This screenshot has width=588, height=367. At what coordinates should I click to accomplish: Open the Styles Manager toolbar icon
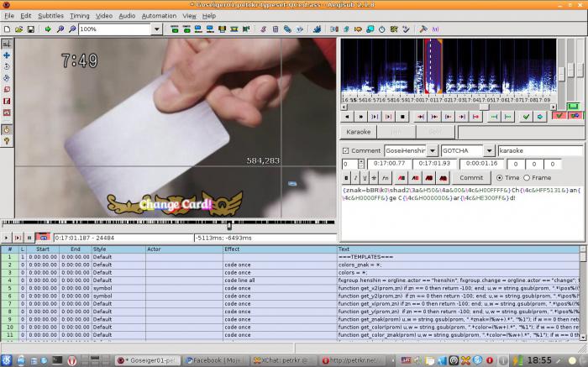click(x=263, y=29)
